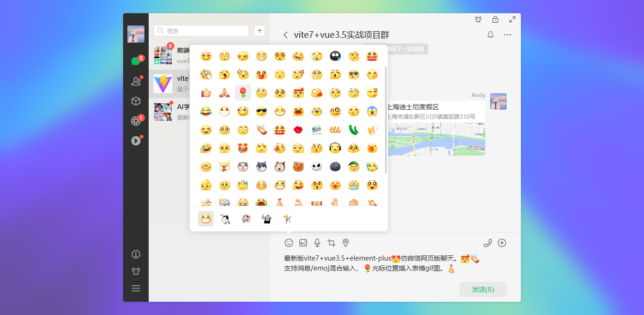Click Andy's avatar thumbnail in the chat

(498, 101)
